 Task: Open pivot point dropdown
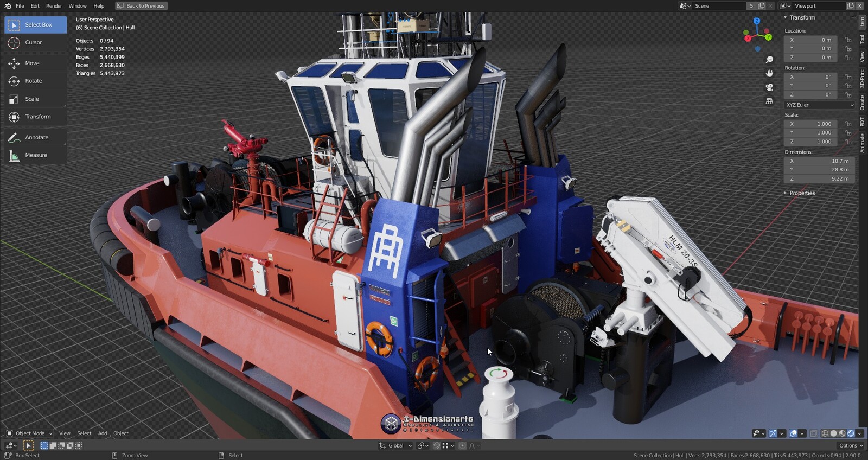point(423,445)
